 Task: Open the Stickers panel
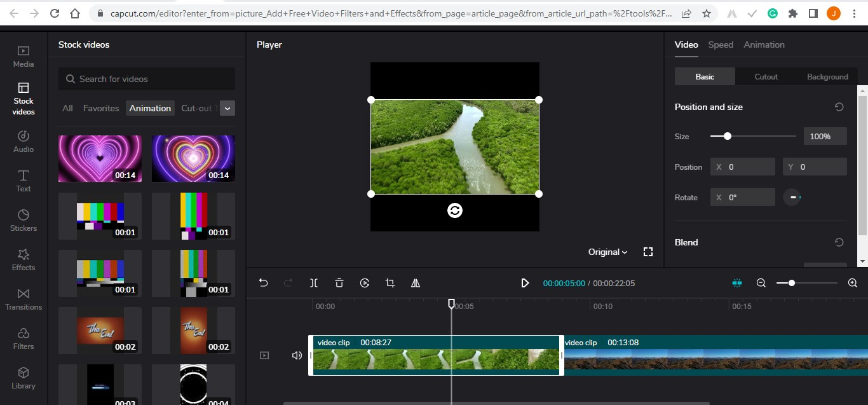tap(24, 220)
